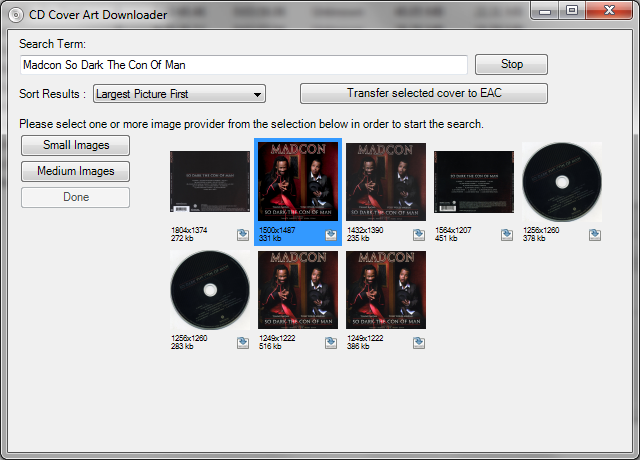Stop the current search
This screenshot has width=640, height=460.
pyautogui.click(x=511, y=64)
